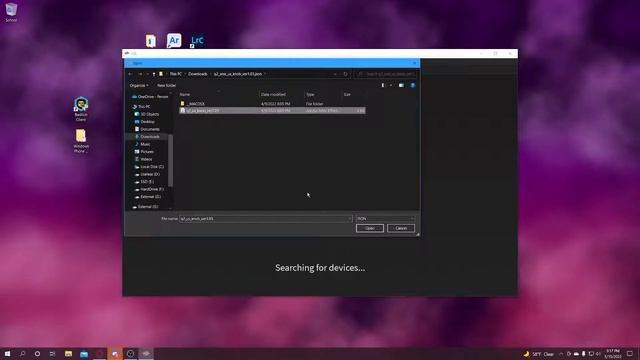This screenshot has height=360, width=640.
Task: Open the volume control in system tray
Action: [x=599, y=354]
